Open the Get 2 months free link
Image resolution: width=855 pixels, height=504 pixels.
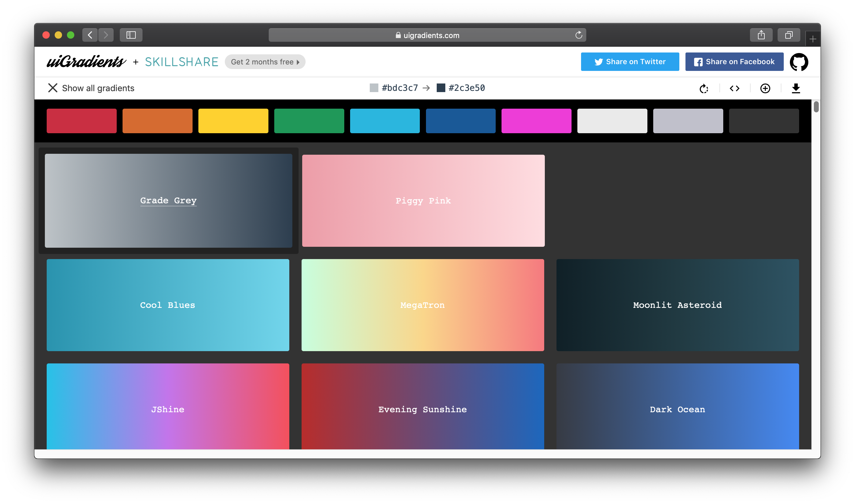[x=265, y=62]
